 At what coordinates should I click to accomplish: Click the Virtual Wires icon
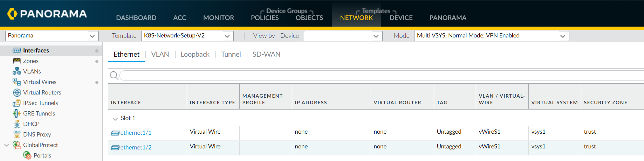point(16,82)
